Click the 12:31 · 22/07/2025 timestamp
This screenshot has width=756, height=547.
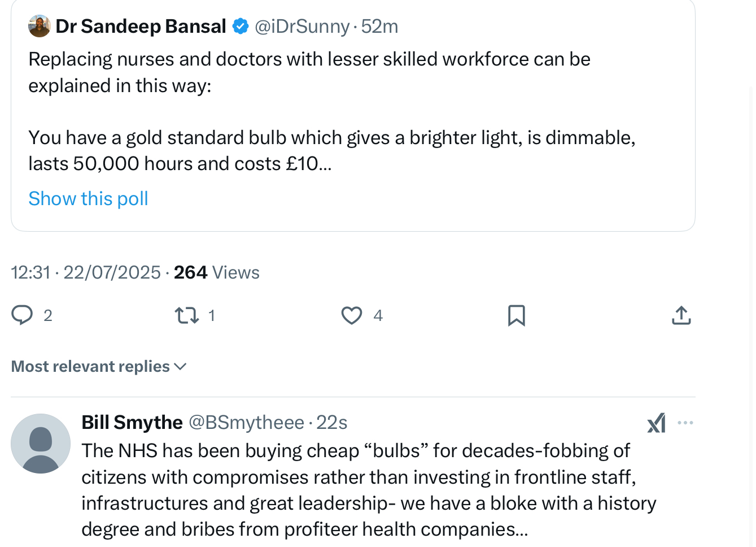86,272
